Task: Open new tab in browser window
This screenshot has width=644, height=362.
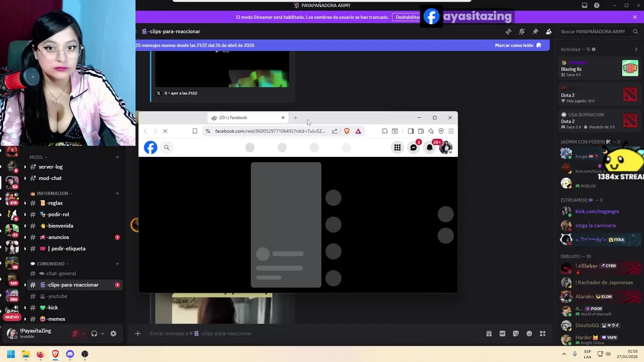Action: (x=295, y=118)
